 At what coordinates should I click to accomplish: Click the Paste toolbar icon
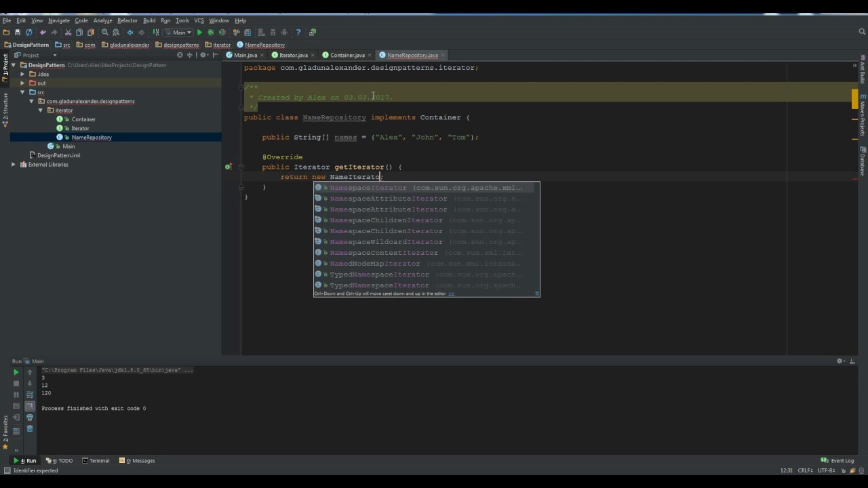click(x=91, y=32)
